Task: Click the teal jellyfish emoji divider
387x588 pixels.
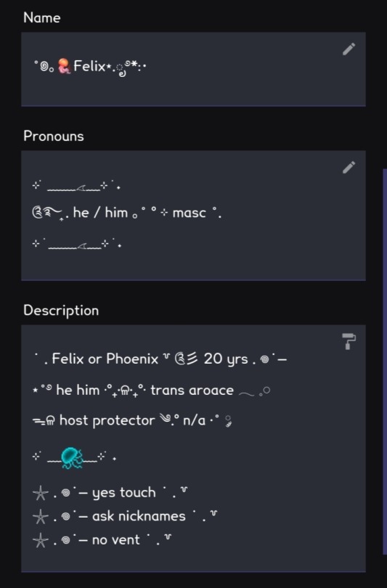Action: click(73, 457)
